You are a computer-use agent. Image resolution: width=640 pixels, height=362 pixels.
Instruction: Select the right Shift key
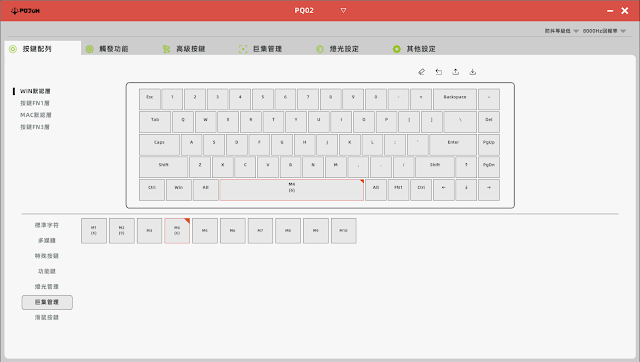click(x=435, y=167)
